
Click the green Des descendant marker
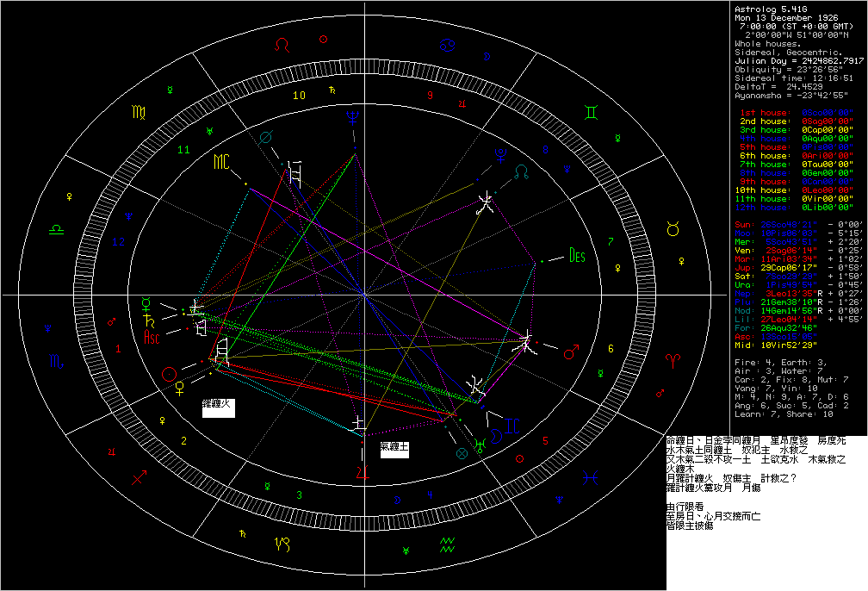click(577, 255)
